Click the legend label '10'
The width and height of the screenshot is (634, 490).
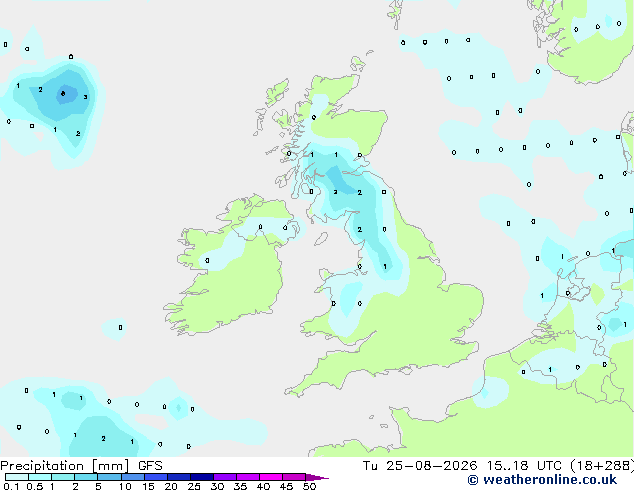click(x=125, y=486)
